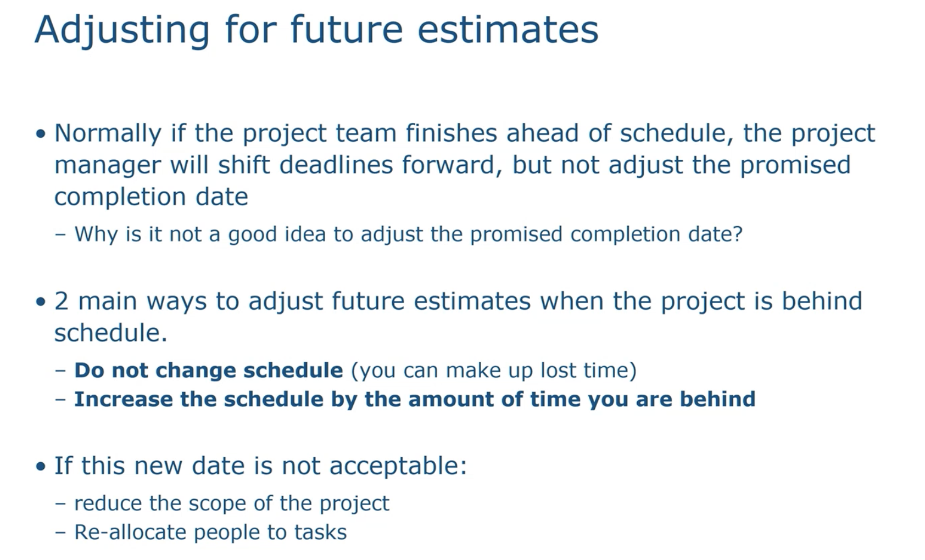This screenshot has height=560, width=925.
Task: Click the slide title 'Adjusting for future estimates'
Action: (x=316, y=30)
